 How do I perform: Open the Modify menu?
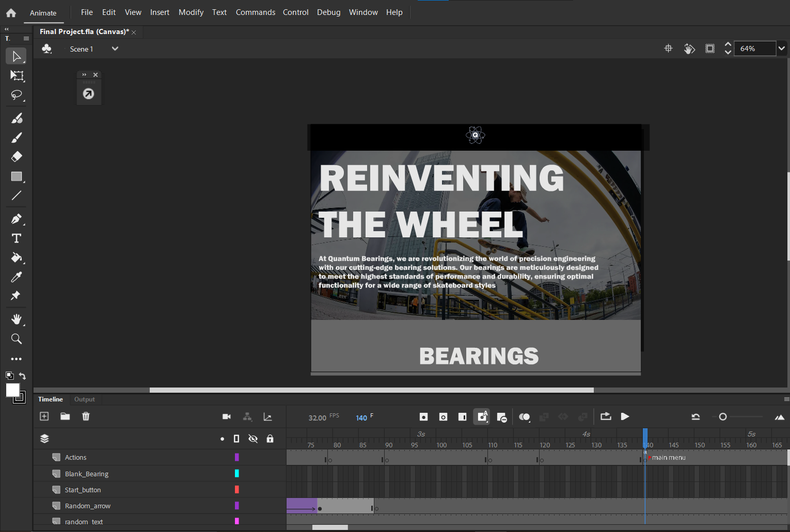pyautogui.click(x=191, y=12)
